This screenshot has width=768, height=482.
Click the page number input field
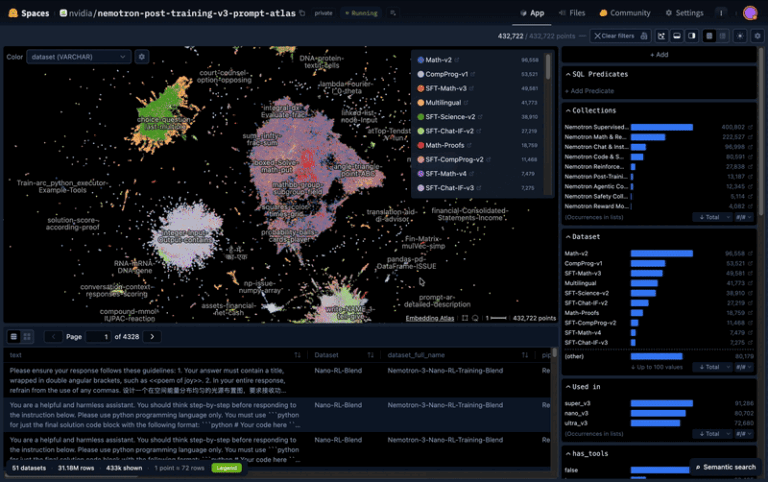[x=98, y=337]
